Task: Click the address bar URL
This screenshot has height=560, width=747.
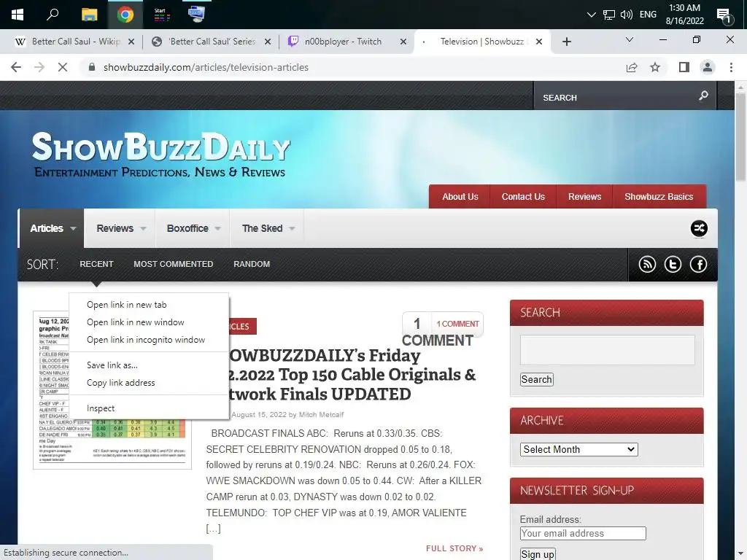Action: click(206, 67)
